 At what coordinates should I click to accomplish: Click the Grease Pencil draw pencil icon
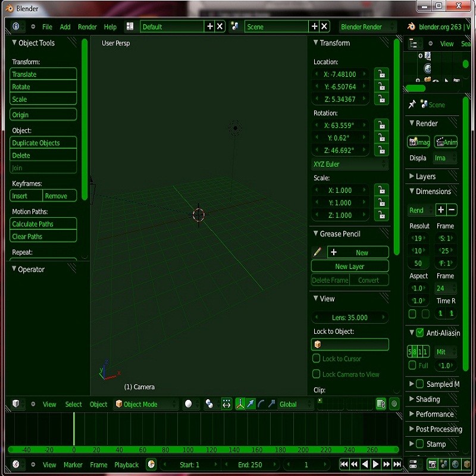click(318, 252)
